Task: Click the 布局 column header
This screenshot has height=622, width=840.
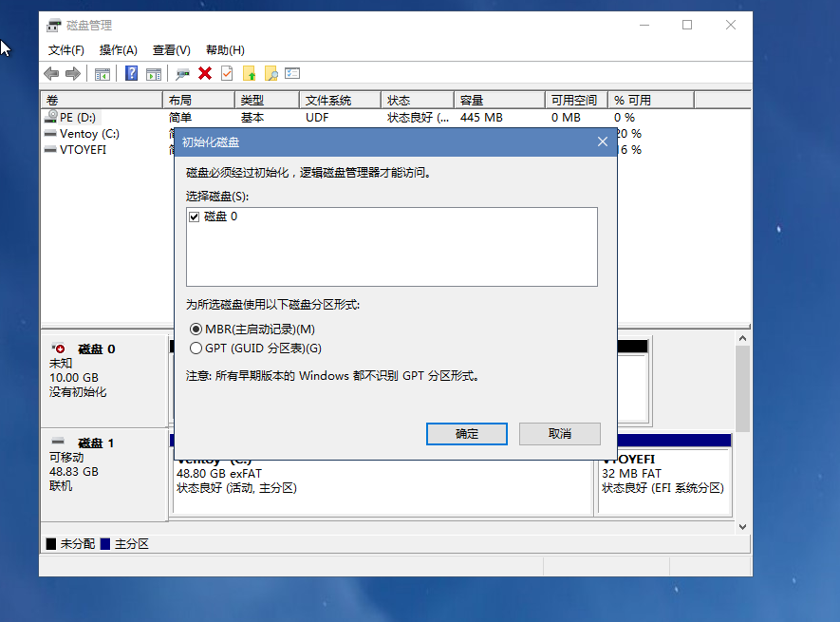Action: (x=198, y=101)
